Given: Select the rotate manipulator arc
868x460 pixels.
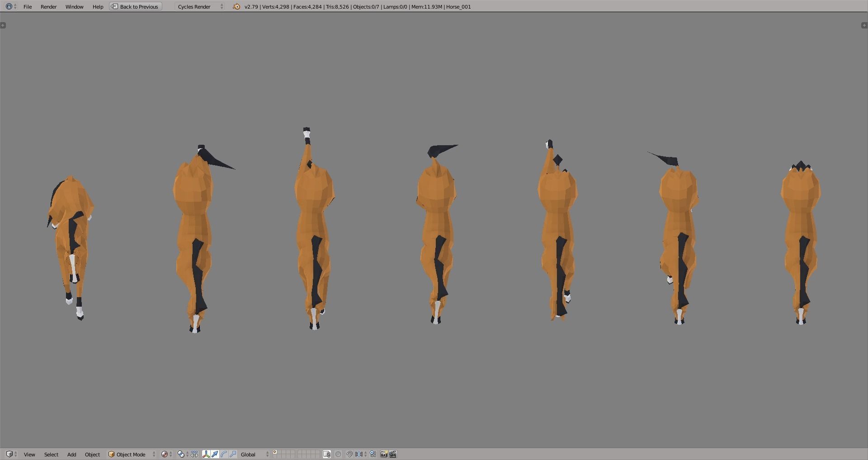Looking at the screenshot, I should click(224, 455).
